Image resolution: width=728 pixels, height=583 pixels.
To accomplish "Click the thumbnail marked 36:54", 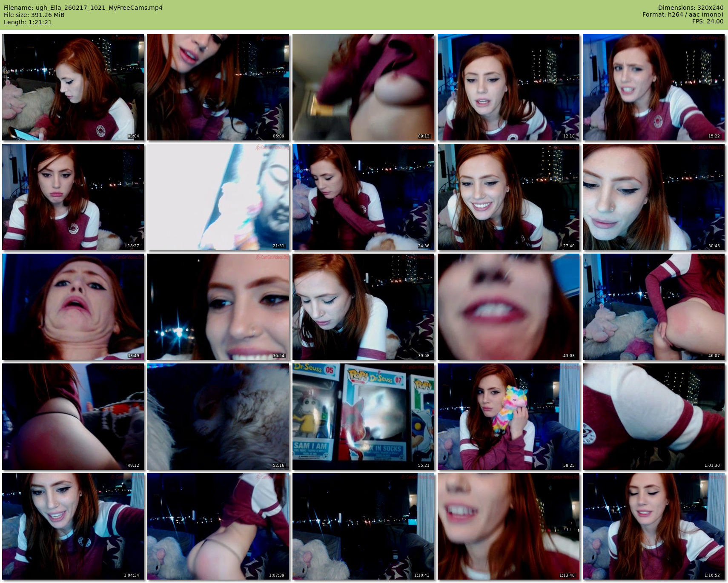I will [218, 307].
